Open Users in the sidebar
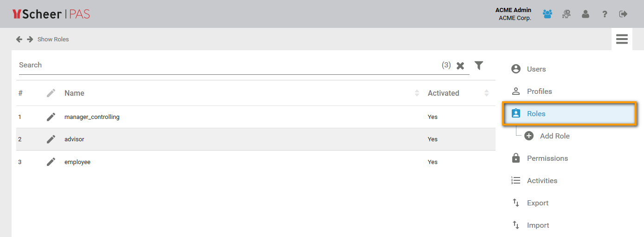The height and width of the screenshot is (237, 644). tap(536, 69)
